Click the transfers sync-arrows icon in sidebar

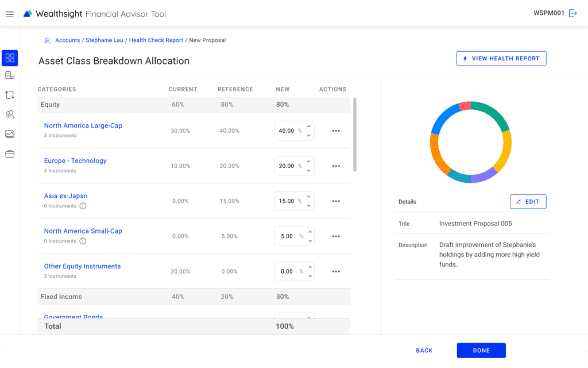coord(9,94)
